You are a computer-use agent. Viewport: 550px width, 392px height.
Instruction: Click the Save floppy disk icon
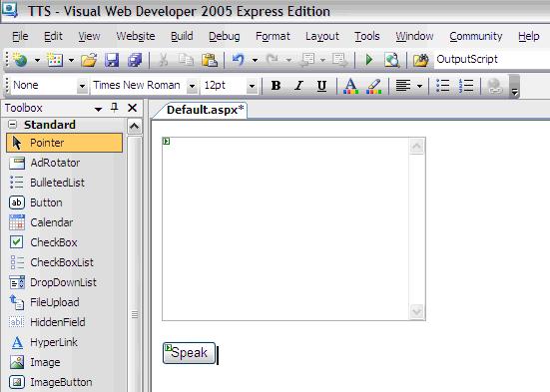pos(112,60)
